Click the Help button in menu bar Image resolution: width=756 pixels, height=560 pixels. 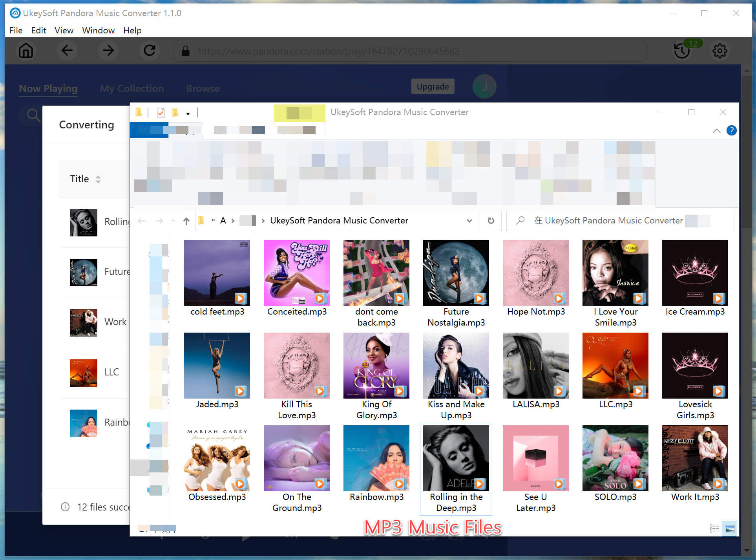[x=131, y=31]
